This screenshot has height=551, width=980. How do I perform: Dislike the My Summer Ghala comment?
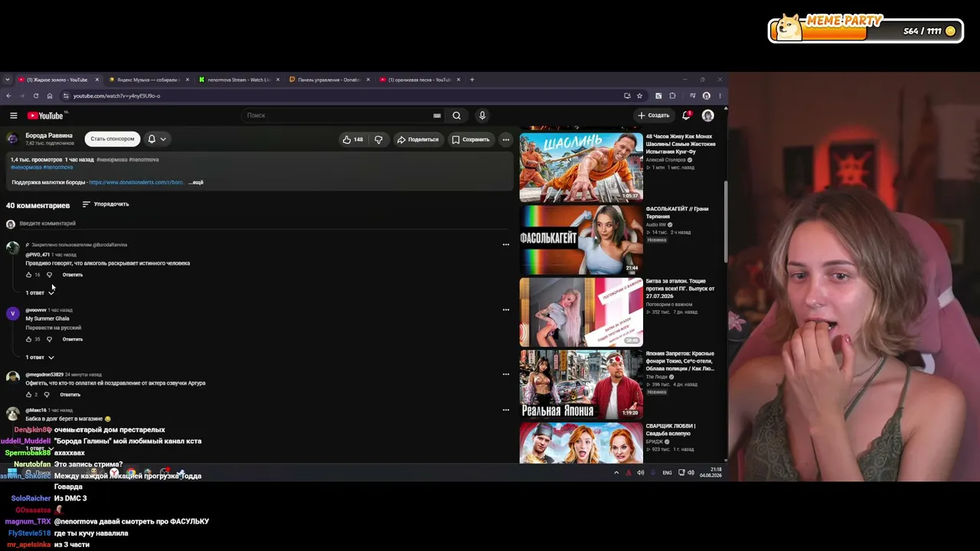[49, 339]
